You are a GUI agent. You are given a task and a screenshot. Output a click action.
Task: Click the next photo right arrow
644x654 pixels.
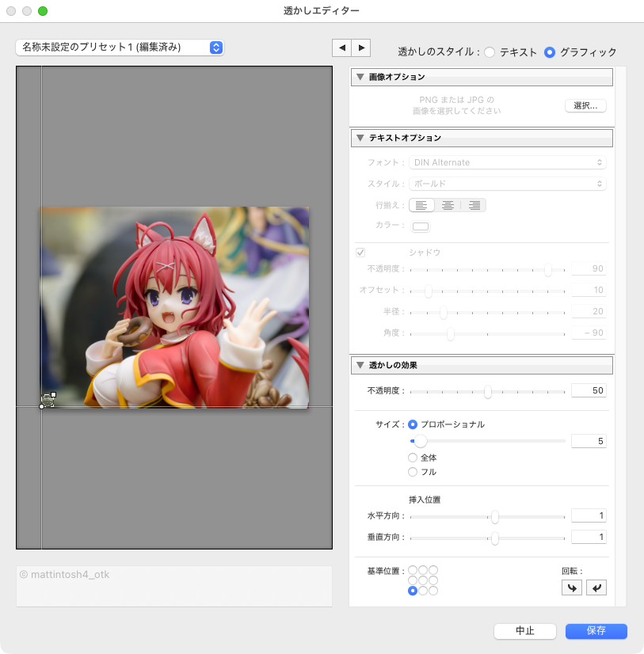[x=361, y=48]
